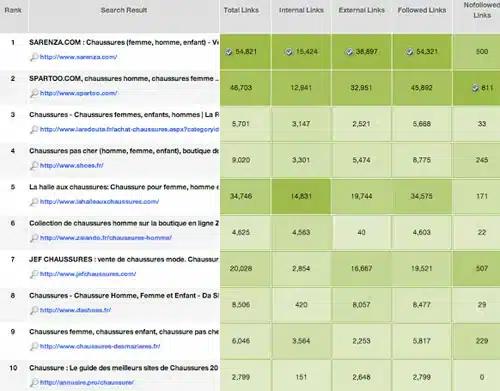Click the magnifier icon beside lahalleauxchaussures.com URL

tap(34, 202)
